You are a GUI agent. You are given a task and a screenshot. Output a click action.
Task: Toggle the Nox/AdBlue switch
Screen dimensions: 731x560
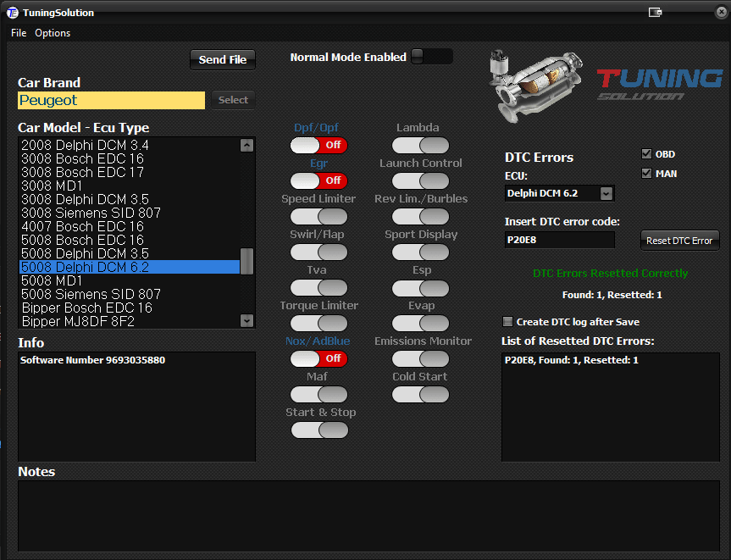coord(318,358)
